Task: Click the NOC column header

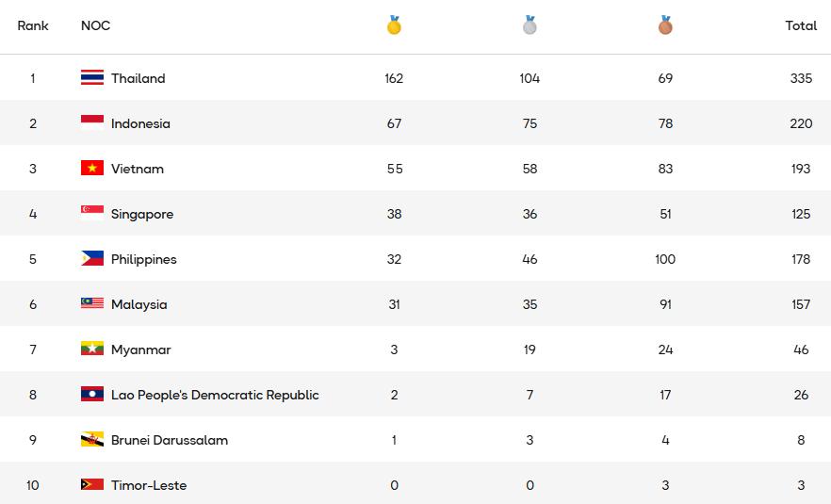Action: click(95, 25)
